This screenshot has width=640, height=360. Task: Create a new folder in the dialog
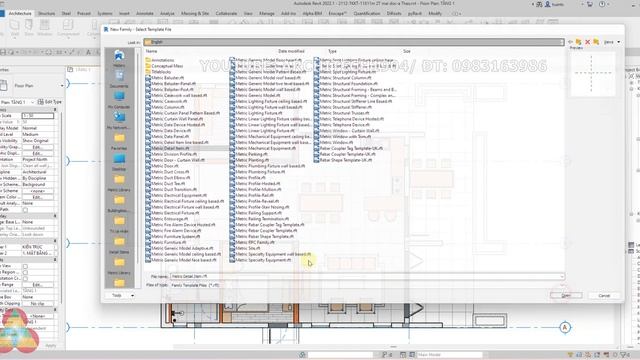[x=596, y=42]
